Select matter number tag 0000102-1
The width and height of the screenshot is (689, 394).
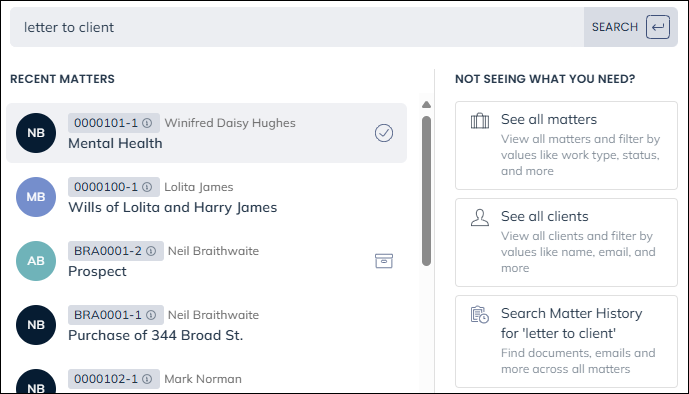coord(113,379)
